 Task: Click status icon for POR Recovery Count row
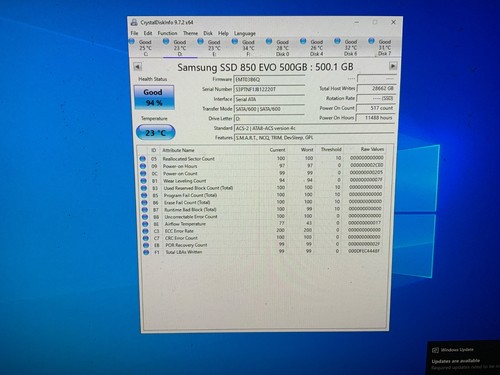click(x=146, y=245)
